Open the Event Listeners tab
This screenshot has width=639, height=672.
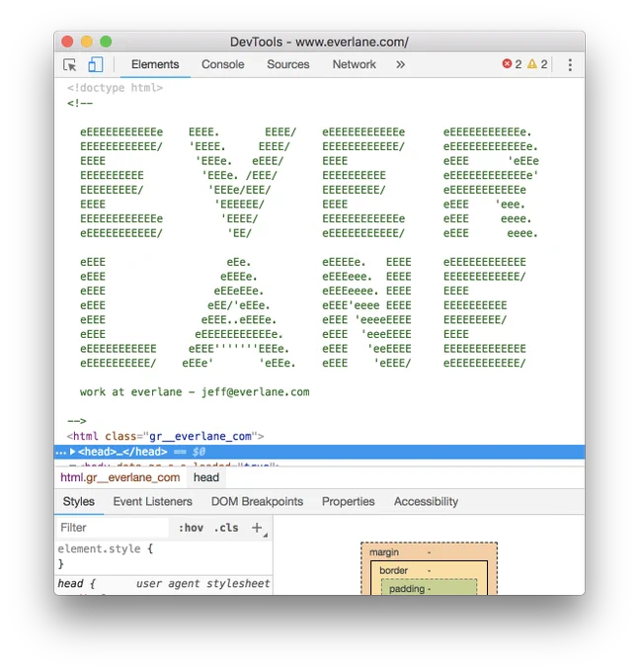[152, 501]
